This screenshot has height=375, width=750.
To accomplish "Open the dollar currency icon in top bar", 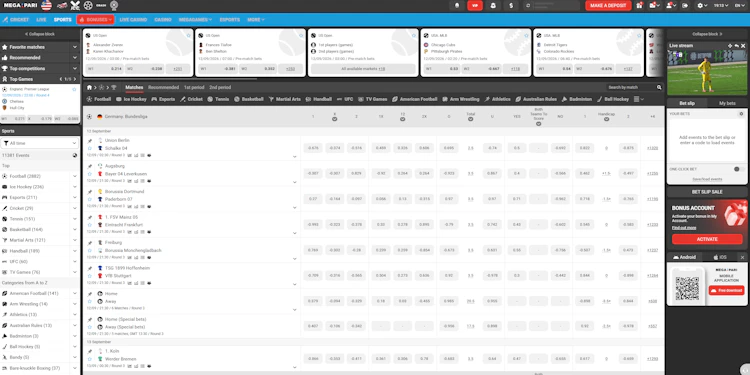I will tap(511, 6).
